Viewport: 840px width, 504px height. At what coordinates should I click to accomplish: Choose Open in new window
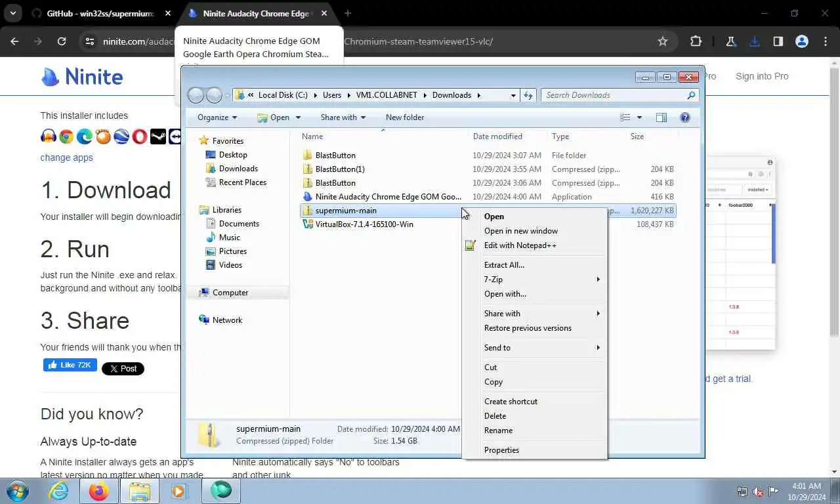coord(535,231)
